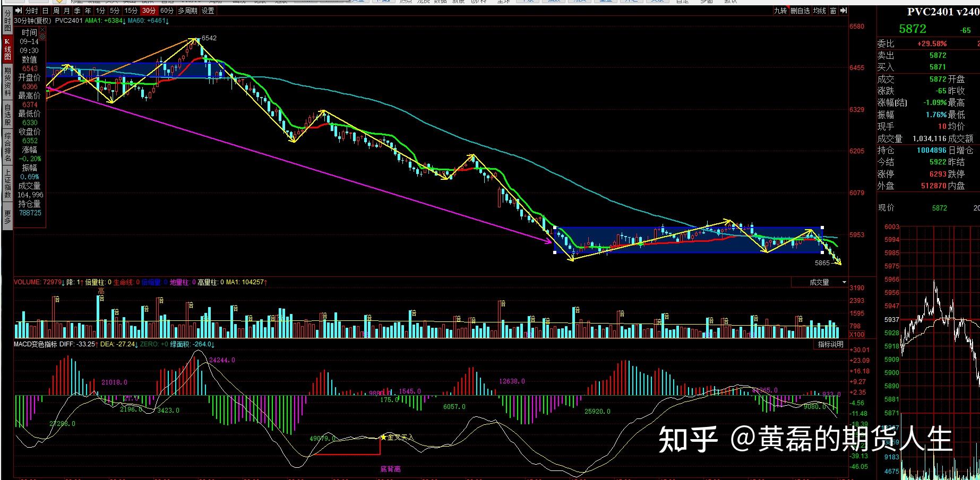Click 成交量 value 1,034,116
Viewport: 980px width, 480px height.
point(930,138)
